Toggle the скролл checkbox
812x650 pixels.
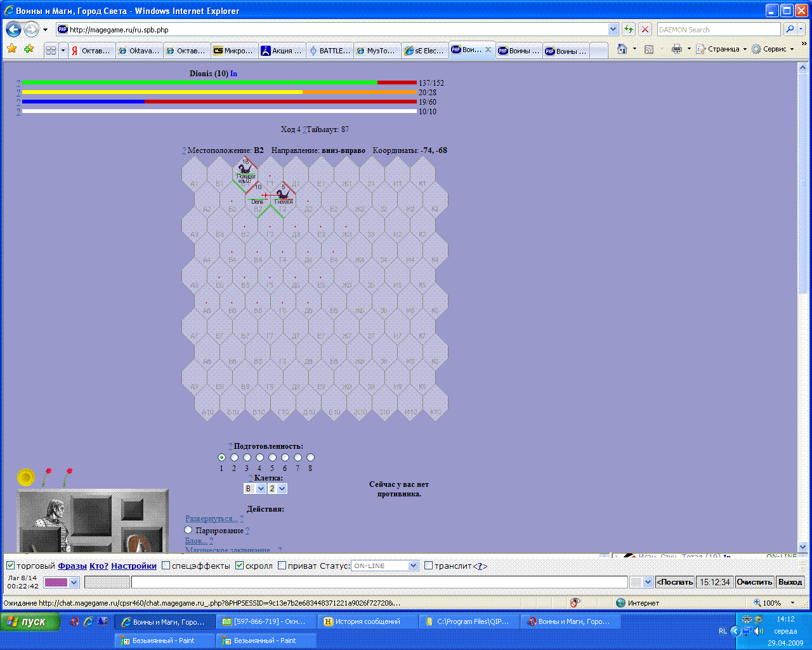click(x=239, y=566)
